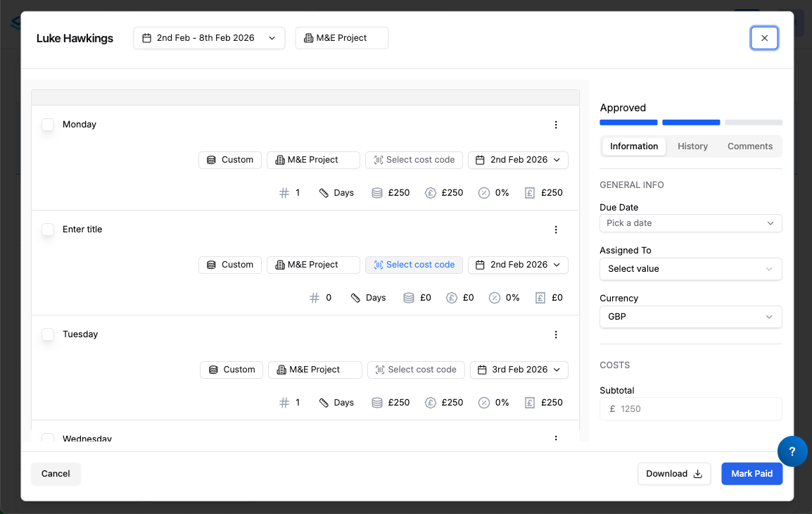Close the timesheet dialog with X
812x514 pixels.
[764, 38]
